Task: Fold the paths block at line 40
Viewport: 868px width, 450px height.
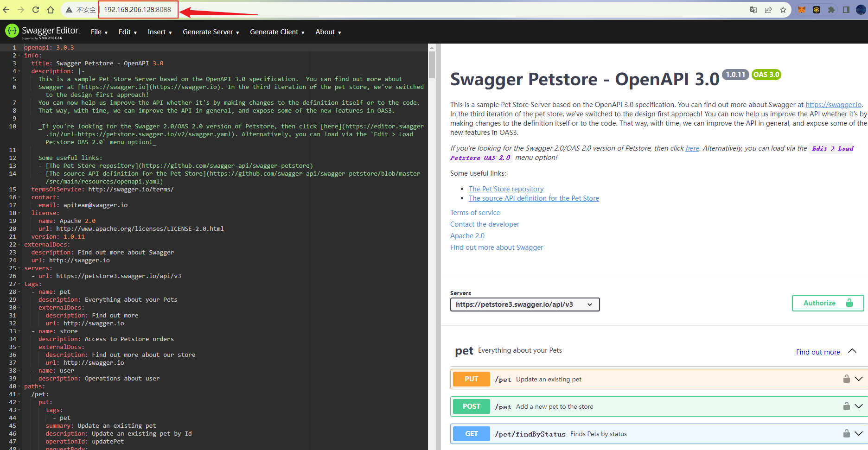Action: tap(19, 387)
